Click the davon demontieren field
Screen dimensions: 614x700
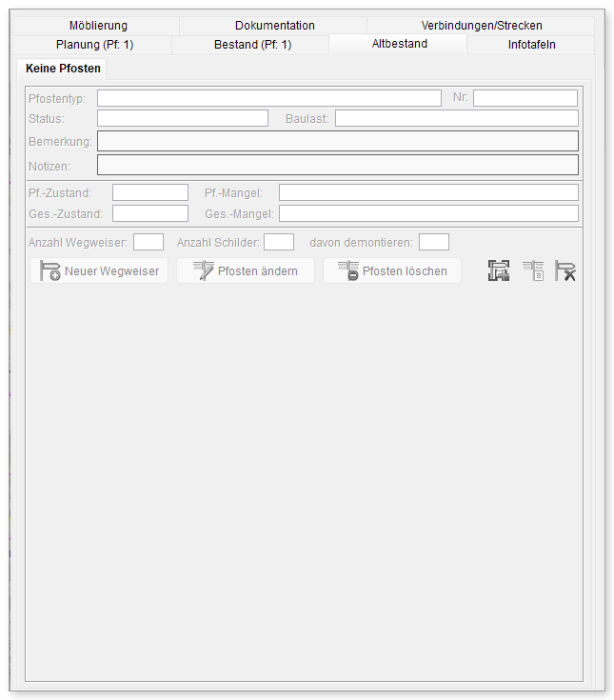click(434, 242)
